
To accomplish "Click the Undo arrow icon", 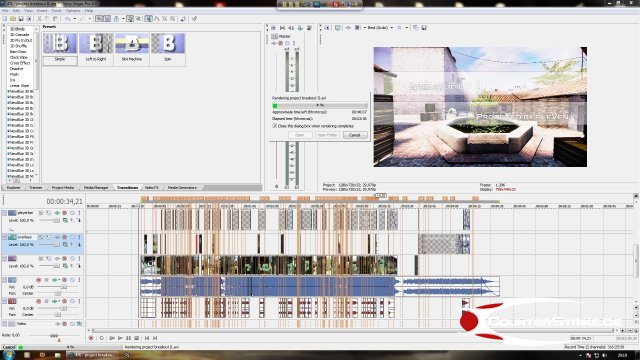I will (67, 19).
